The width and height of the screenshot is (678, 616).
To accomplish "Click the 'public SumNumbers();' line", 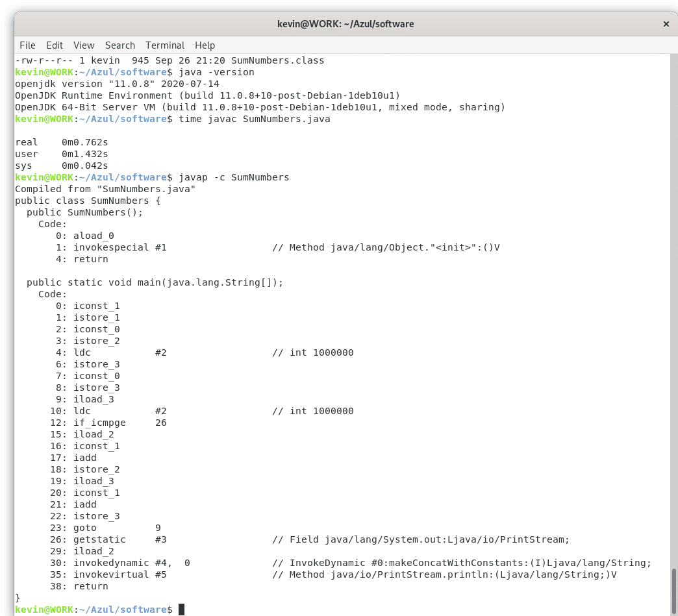I will coord(84,212).
